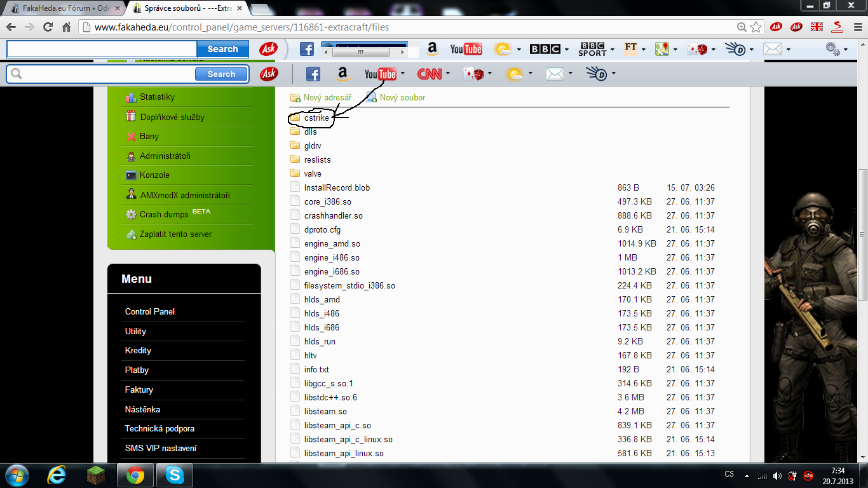Screen dimensions: 868x488
Task: Open the Amazon toolbar shortcut in top row
Action: pos(432,49)
